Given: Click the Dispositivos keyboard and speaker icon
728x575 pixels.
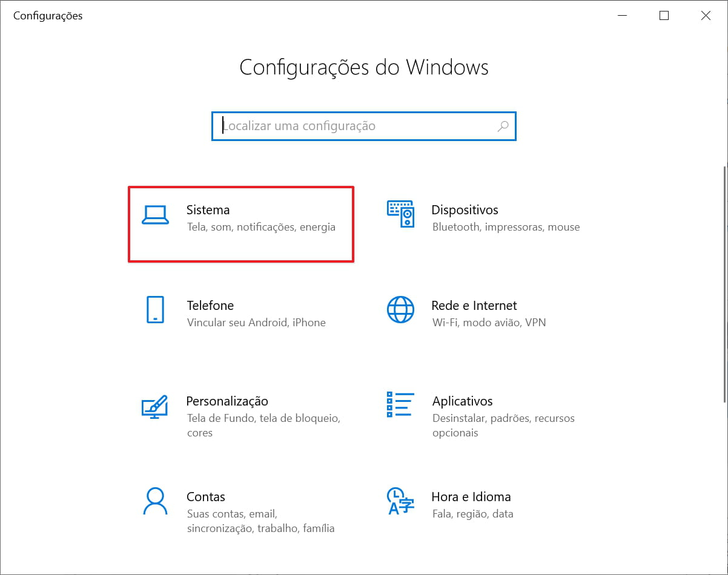Looking at the screenshot, I should coord(400,214).
